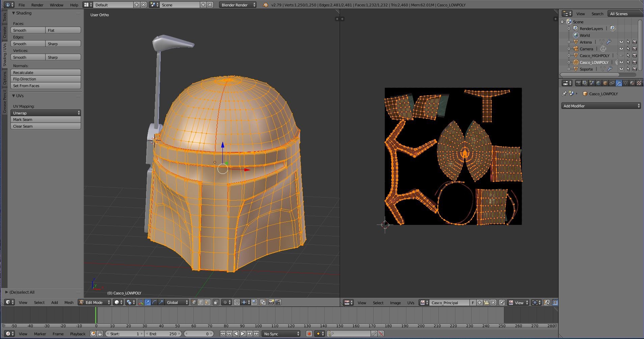Expand the Antena tree item
The image size is (644, 339).
click(569, 42)
